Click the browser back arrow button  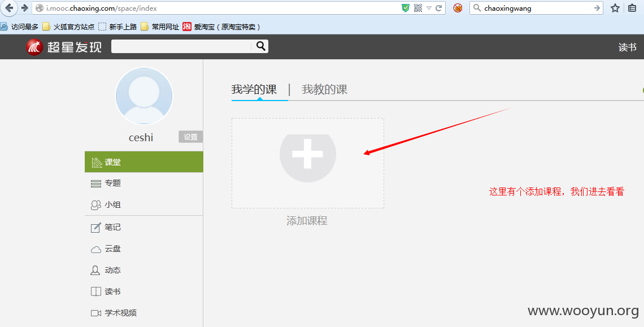pyautogui.click(x=8, y=8)
